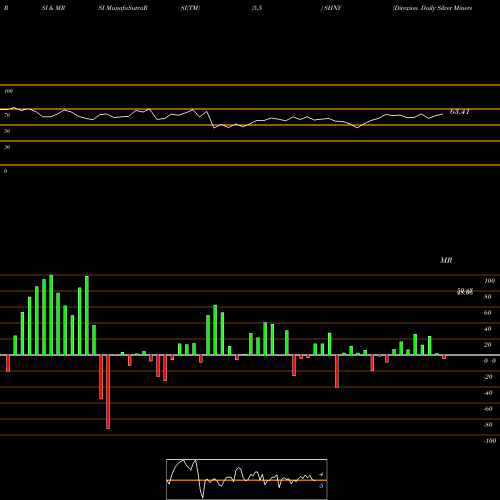
Task: Click the 30 level label on RSI axis
Action: (7, 147)
